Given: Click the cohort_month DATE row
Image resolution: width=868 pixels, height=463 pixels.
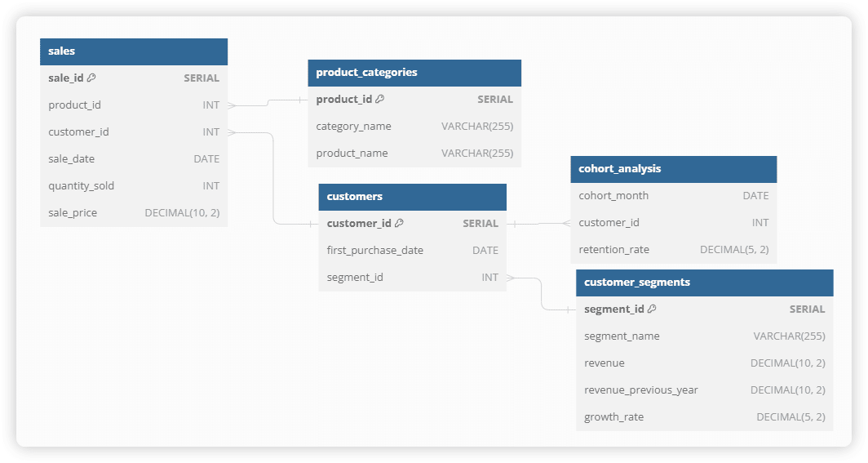Looking at the screenshot, I should coord(674,195).
